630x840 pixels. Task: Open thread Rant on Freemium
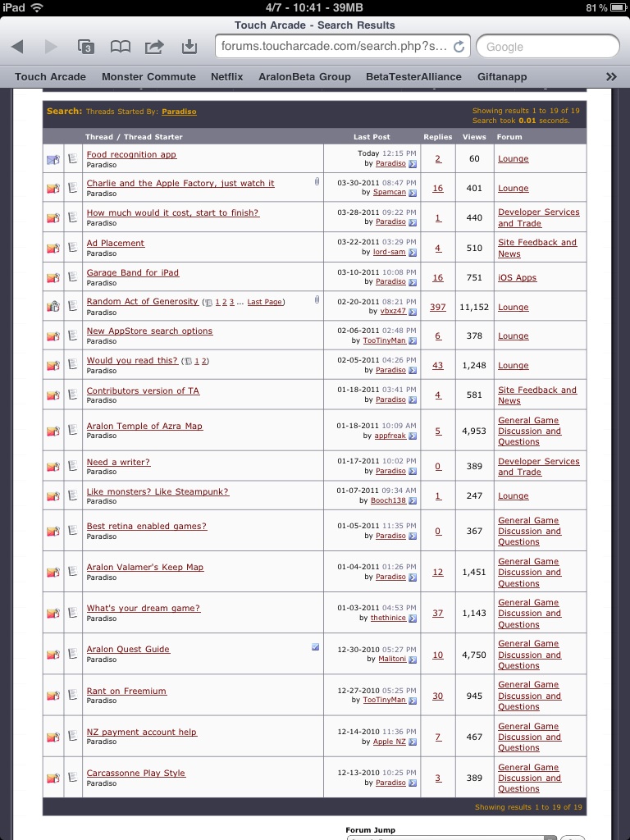(x=126, y=691)
